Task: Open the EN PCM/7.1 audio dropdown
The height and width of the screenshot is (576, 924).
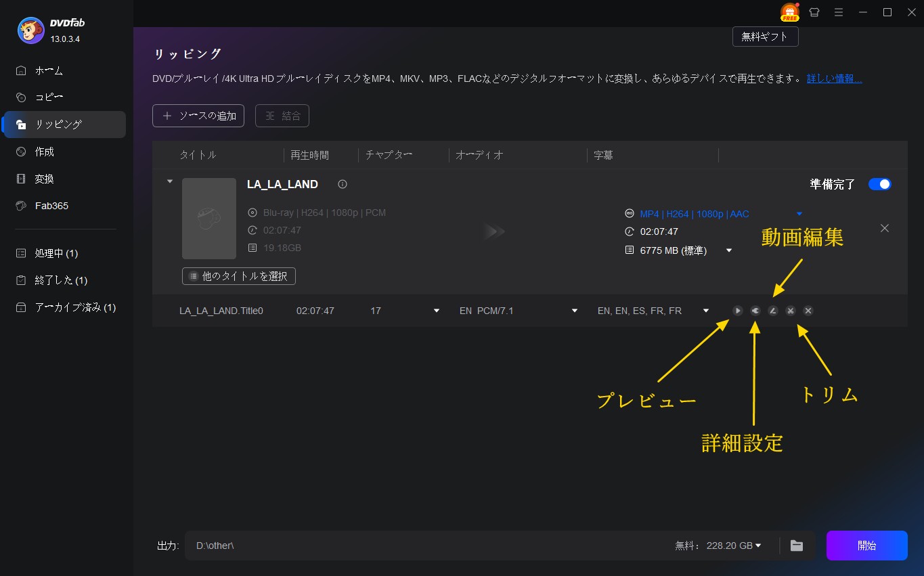Action: point(575,311)
